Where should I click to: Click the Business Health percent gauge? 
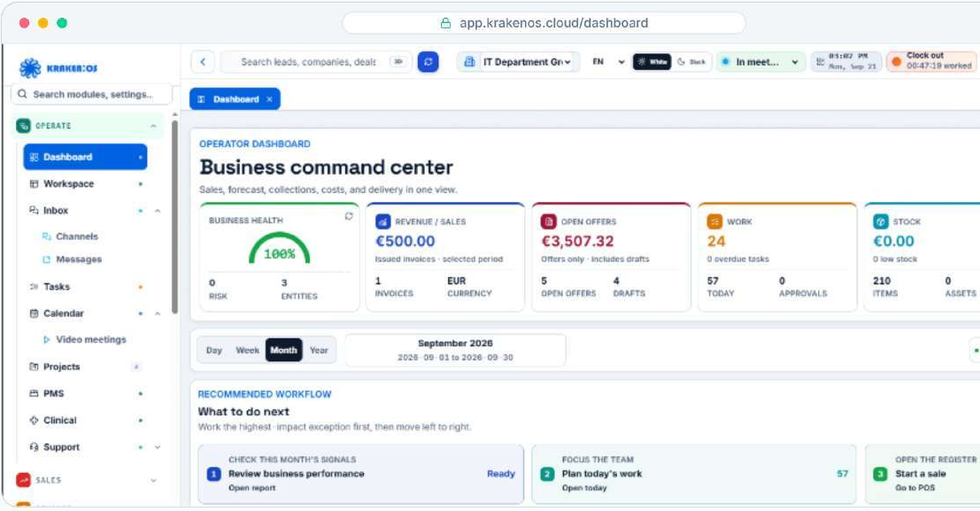(x=280, y=249)
